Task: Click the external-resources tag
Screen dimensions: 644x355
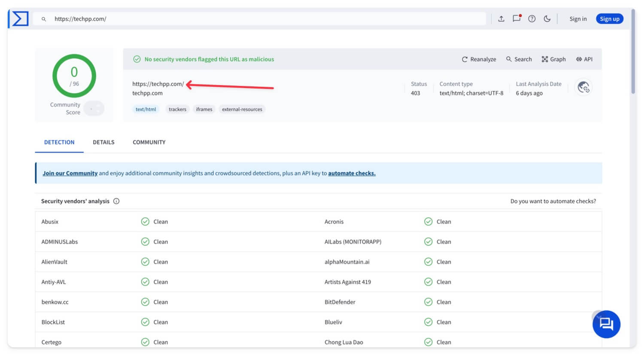Action: pos(242,109)
